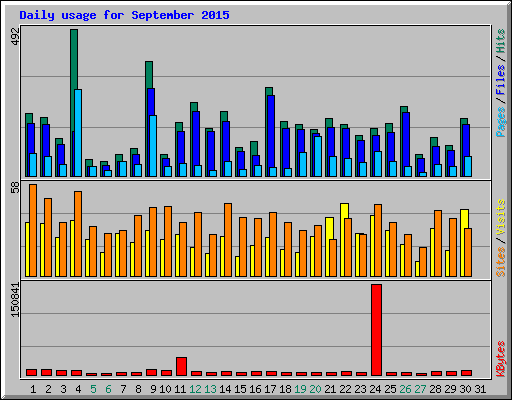Click green weekend day label 12
The width and height of the screenshot is (512, 400).
click(195, 389)
